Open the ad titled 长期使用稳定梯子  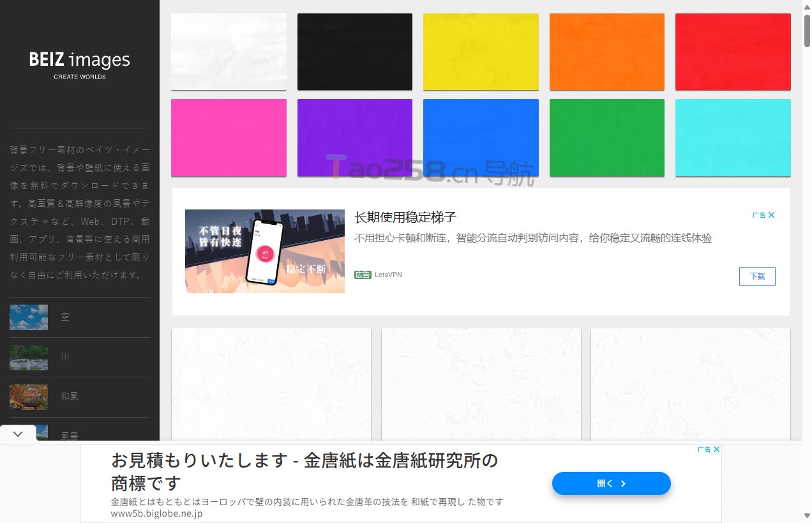tap(405, 217)
